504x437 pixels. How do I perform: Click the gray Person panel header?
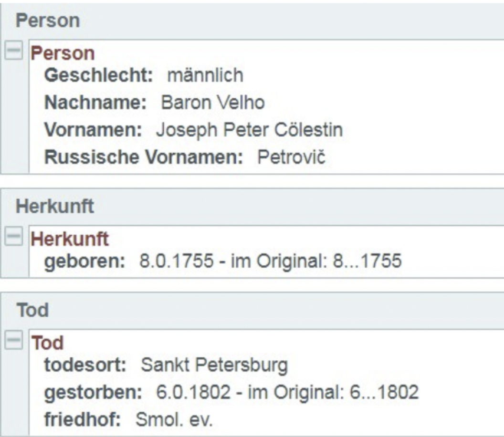tap(47, 21)
